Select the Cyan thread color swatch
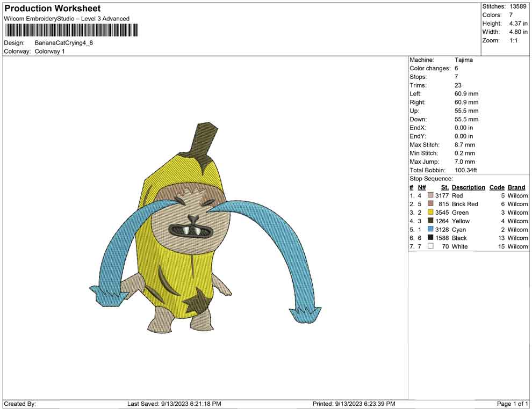Viewport: 532px width, 409px height. (430, 230)
